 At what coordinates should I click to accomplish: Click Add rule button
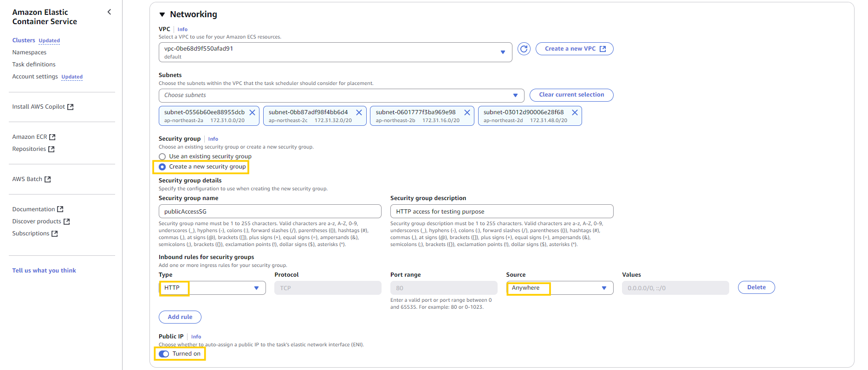pos(180,317)
